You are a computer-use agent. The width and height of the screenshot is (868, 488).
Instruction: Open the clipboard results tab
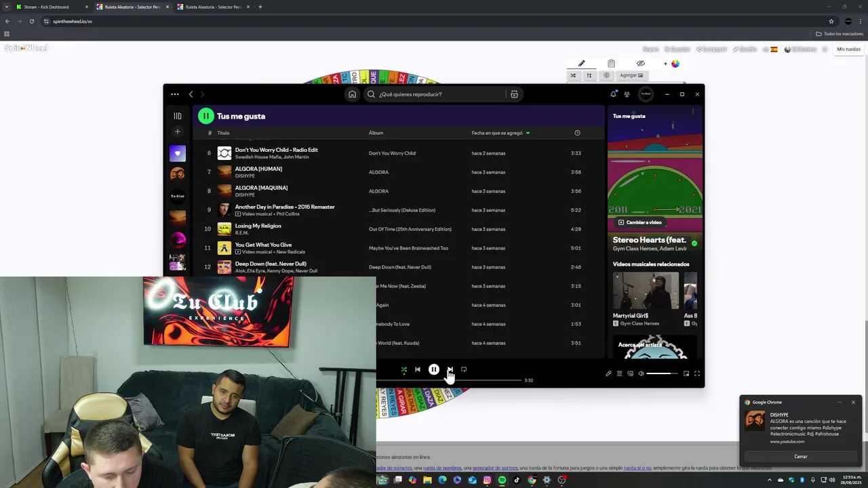coord(611,64)
